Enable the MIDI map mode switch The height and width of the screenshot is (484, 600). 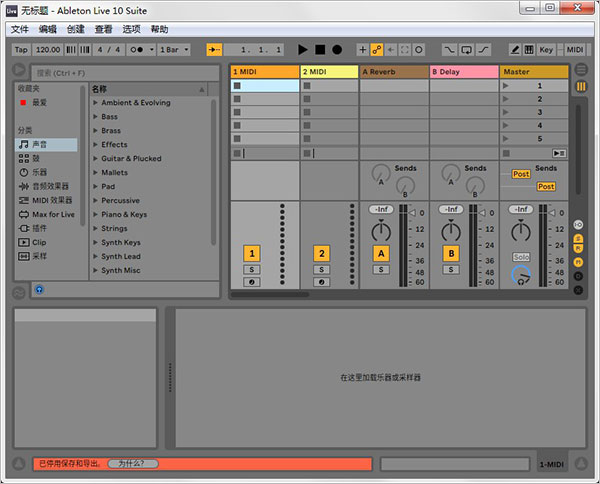pyautogui.click(x=575, y=49)
